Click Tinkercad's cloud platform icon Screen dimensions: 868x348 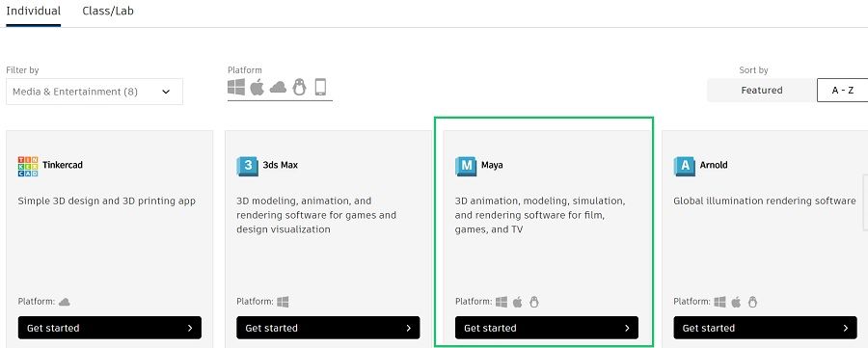tap(65, 302)
